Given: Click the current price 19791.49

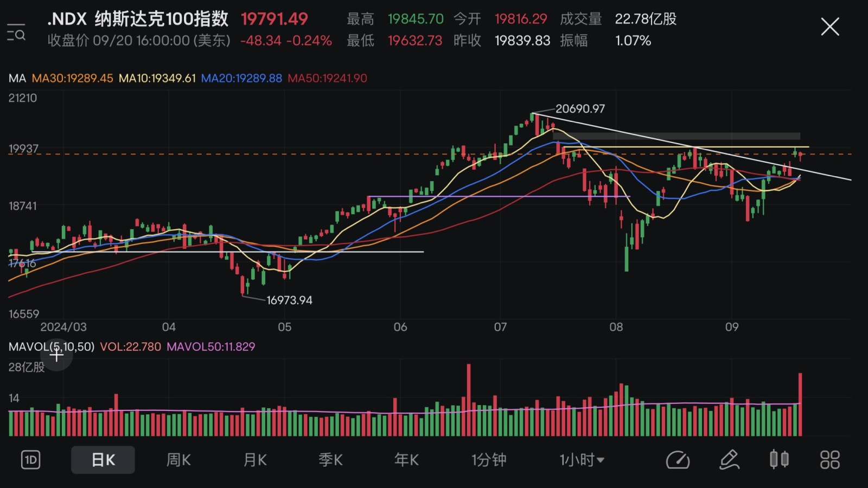Looking at the screenshot, I should click(274, 19).
